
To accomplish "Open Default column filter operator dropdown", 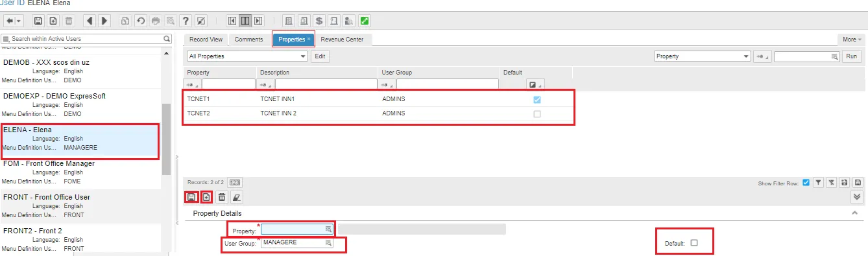I will click(535, 85).
